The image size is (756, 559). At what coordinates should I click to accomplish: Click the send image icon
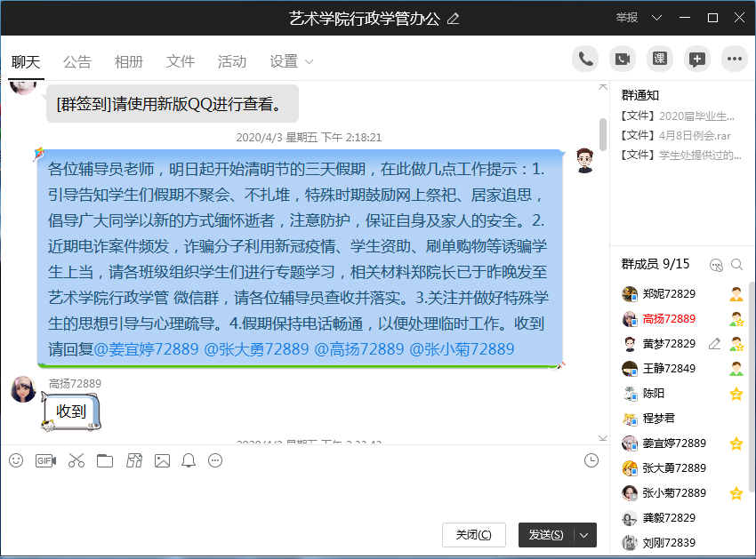[162, 460]
